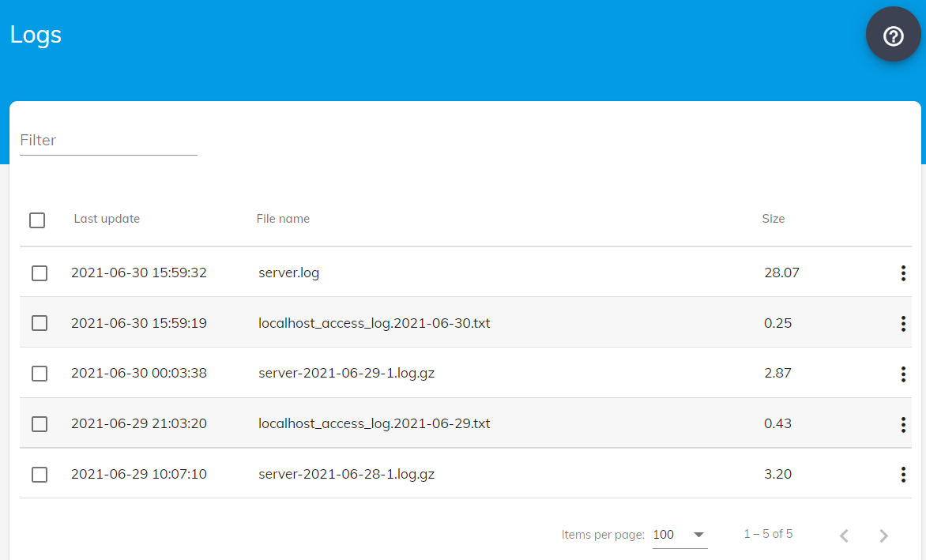Mark checkbox for server-2021-06-28-1.log.gz

click(x=40, y=475)
